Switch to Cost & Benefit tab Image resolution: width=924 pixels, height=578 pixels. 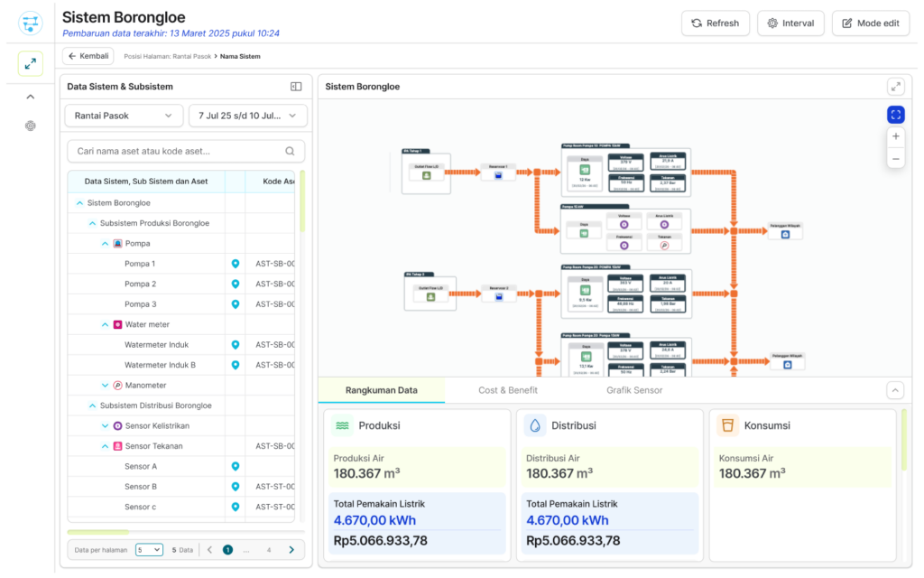click(x=508, y=390)
